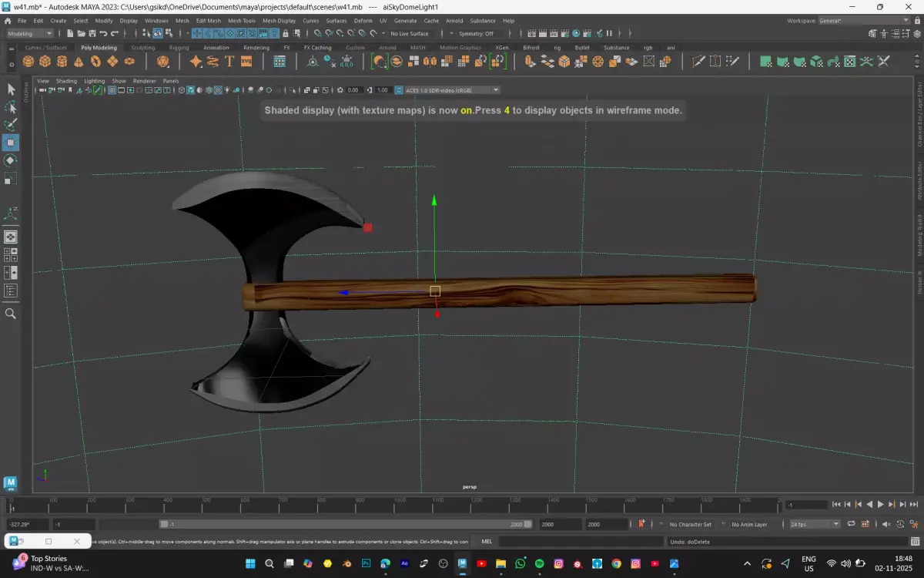The height and width of the screenshot is (578, 924).
Task: Click the open scene folder icon
Action: click(x=81, y=33)
